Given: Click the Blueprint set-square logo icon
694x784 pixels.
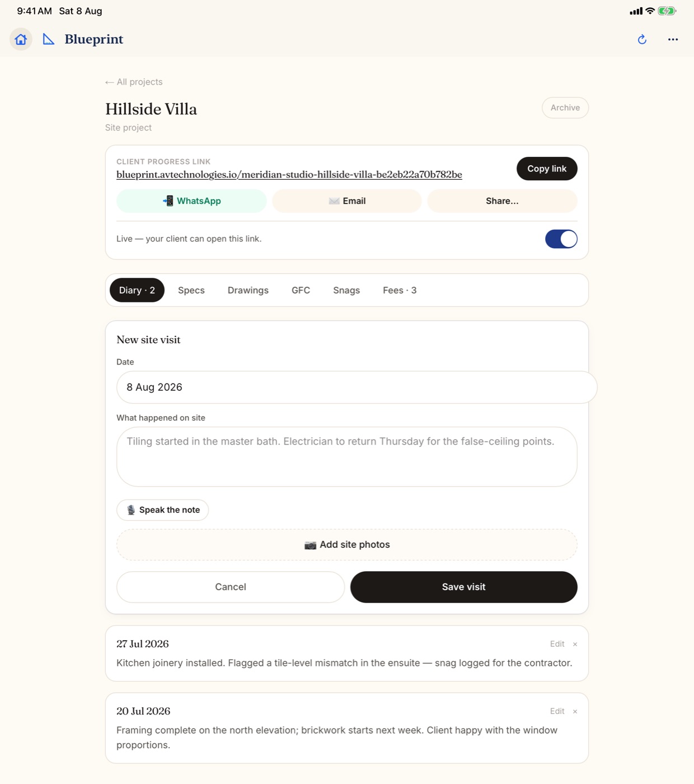Looking at the screenshot, I should tap(49, 39).
